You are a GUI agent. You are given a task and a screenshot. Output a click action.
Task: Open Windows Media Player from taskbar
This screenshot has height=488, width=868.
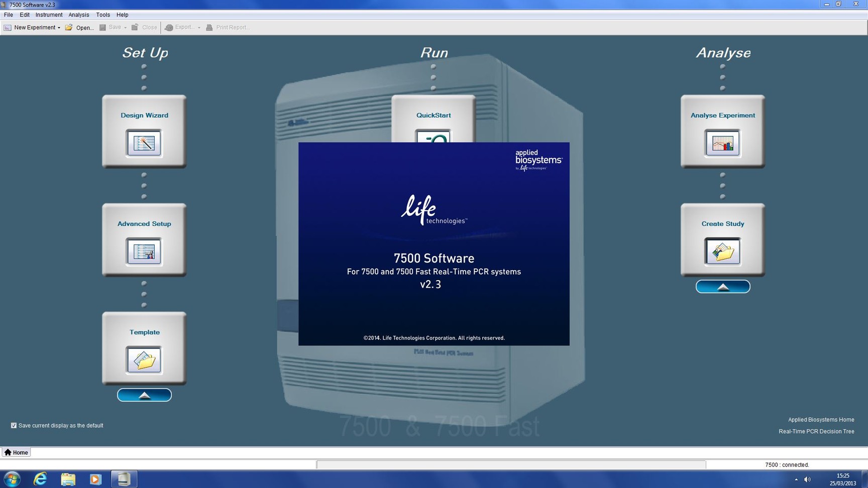pyautogui.click(x=95, y=479)
